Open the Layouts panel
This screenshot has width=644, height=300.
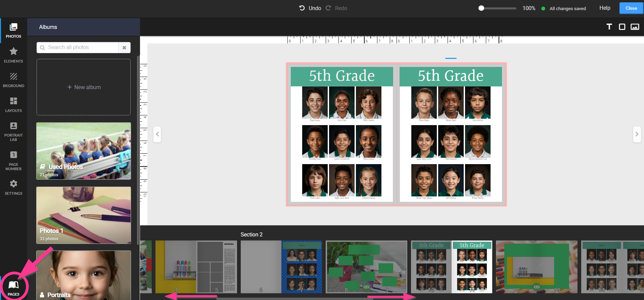point(13,105)
